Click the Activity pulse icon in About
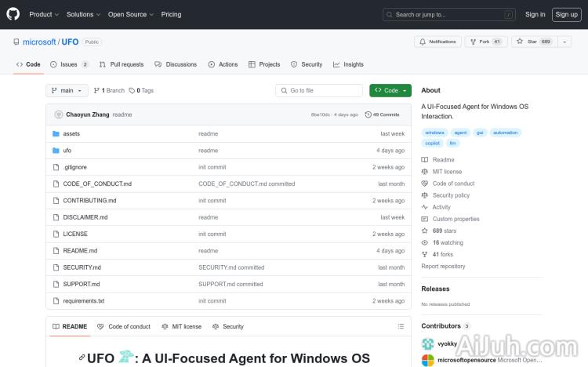The image size is (588, 367). click(x=425, y=207)
